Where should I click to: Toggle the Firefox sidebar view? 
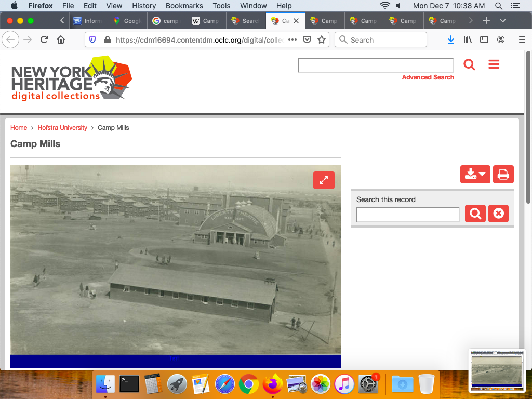tap(484, 40)
